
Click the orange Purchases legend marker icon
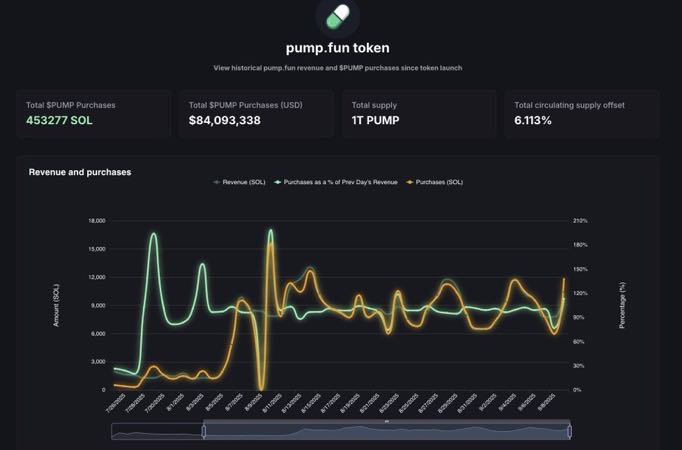coord(409,182)
